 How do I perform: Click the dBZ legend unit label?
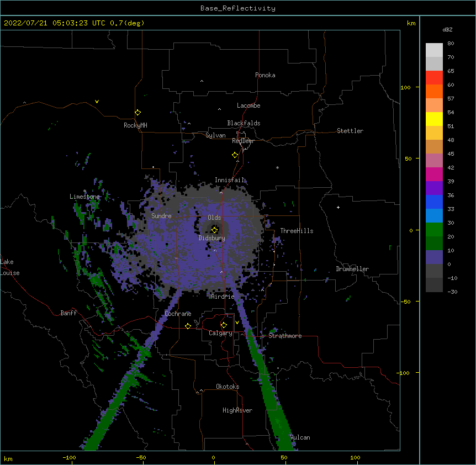(447, 30)
